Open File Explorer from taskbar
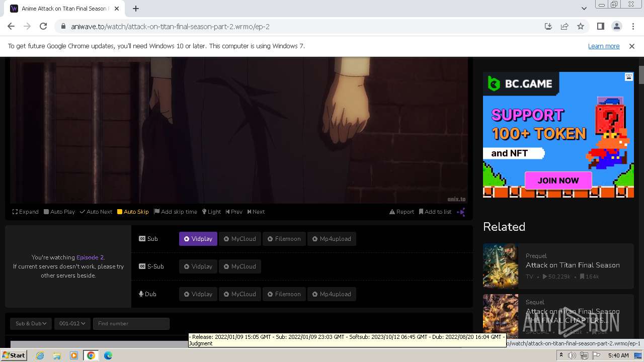644x362 pixels. point(57,355)
